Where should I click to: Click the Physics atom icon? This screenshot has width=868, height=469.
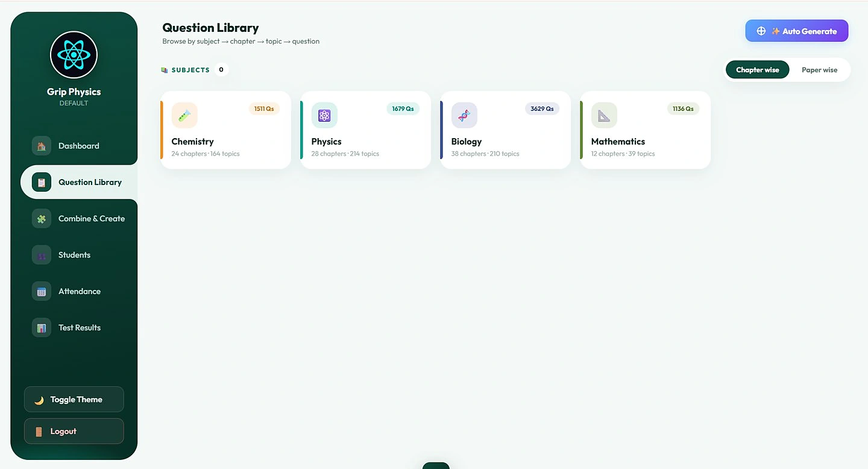pos(324,115)
